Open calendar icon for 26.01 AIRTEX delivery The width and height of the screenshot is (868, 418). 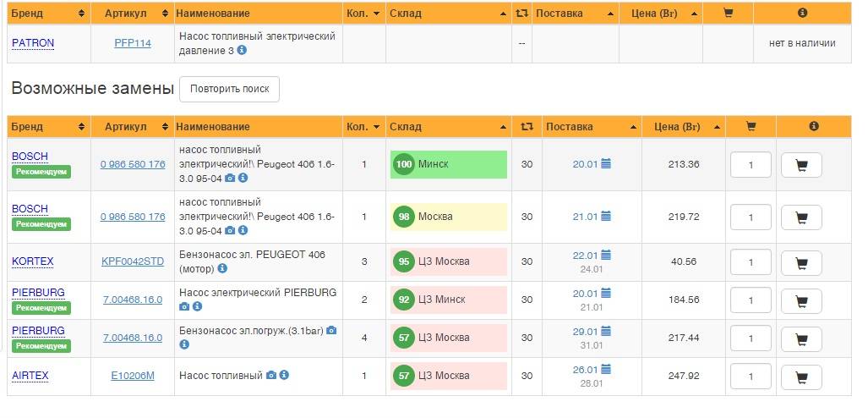point(606,370)
